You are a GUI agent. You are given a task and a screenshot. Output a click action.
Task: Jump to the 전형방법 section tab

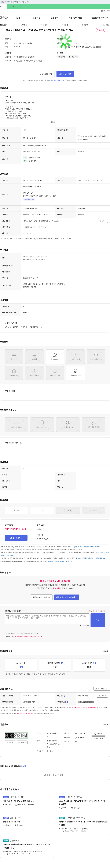(x=85, y=25)
